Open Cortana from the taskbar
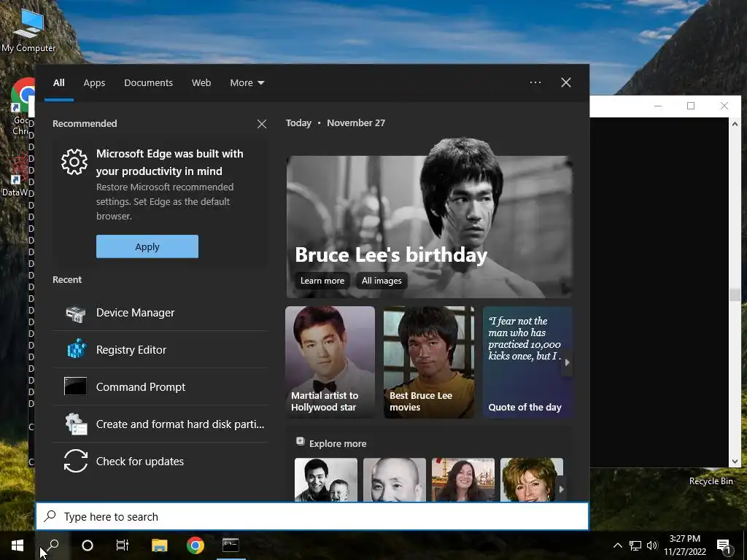 point(88,545)
